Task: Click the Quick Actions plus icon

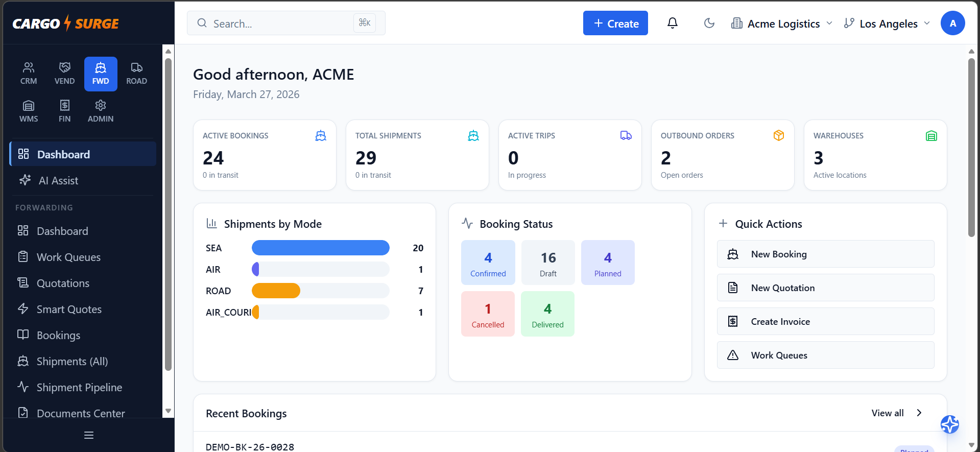Action: [723, 223]
